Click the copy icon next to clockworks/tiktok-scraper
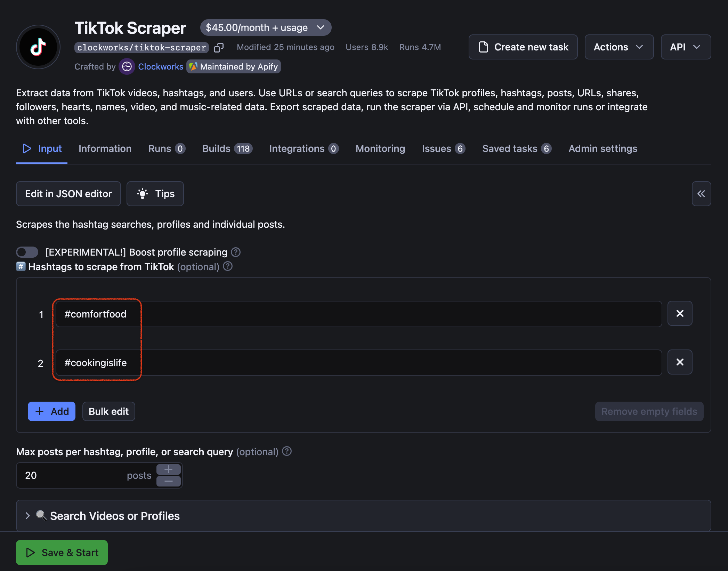The height and width of the screenshot is (571, 728). pyautogui.click(x=219, y=47)
